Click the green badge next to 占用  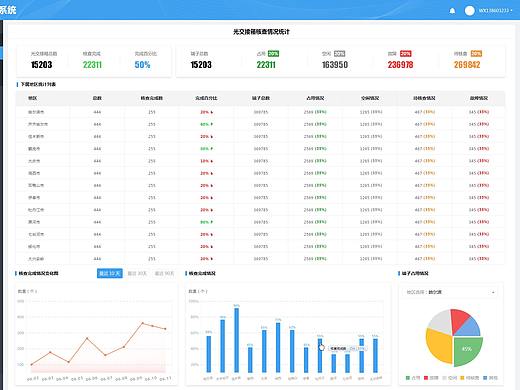pos(273,54)
